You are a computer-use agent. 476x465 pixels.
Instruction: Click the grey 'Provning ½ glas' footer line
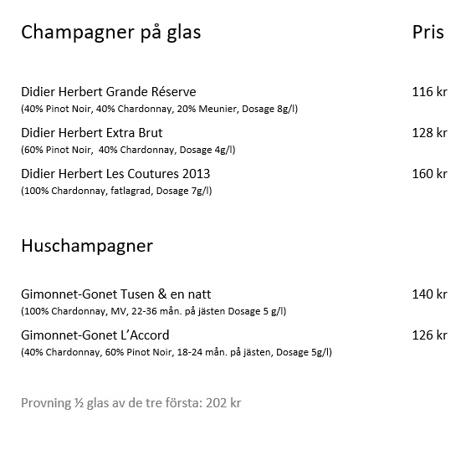(x=131, y=403)
